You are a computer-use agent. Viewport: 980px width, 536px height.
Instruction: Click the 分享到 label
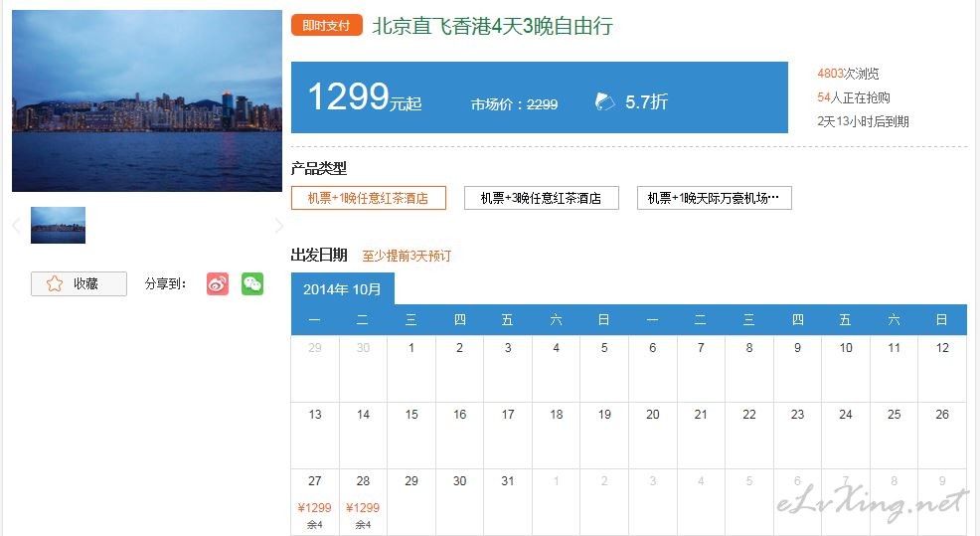166,284
